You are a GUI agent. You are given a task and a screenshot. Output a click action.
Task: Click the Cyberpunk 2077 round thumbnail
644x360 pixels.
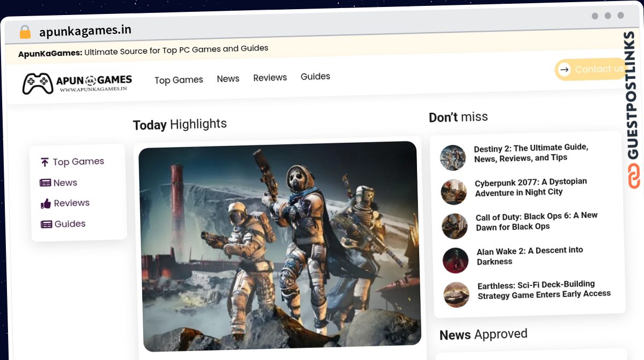[x=454, y=192]
